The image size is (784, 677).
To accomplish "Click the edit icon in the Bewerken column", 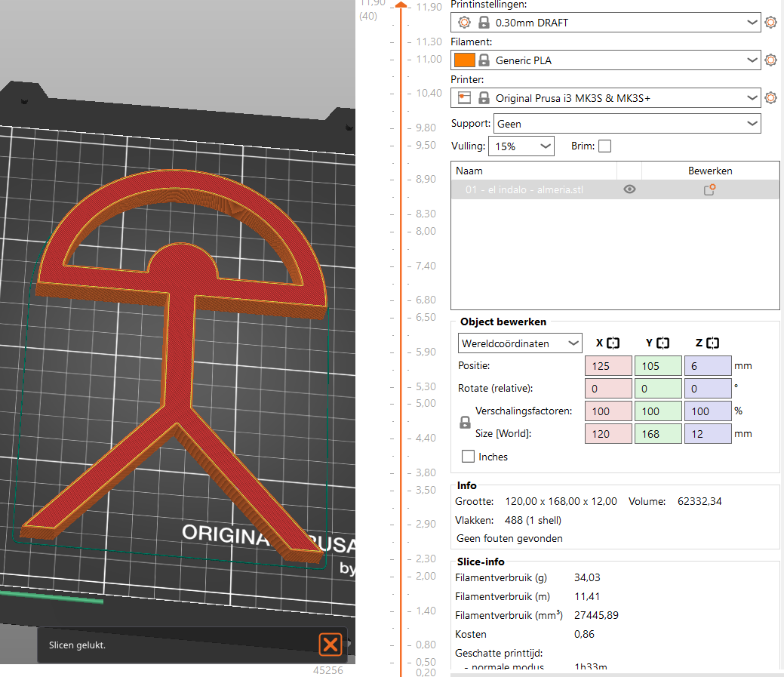I will click(x=709, y=189).
